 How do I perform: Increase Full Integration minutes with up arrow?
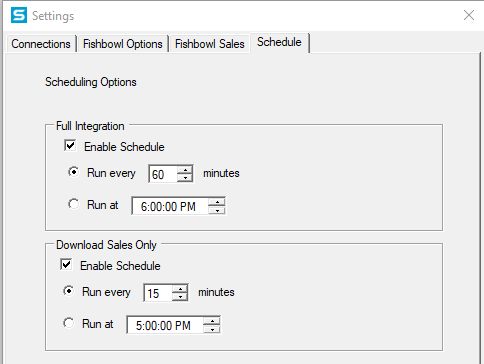185,170
